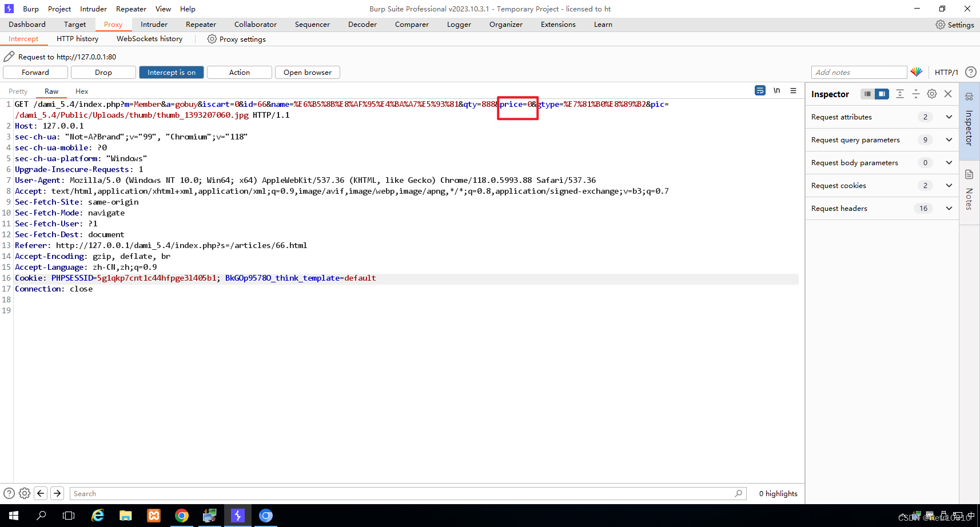Open the Project menu
This screenshot has height=527, width=980.
point(59,9)
